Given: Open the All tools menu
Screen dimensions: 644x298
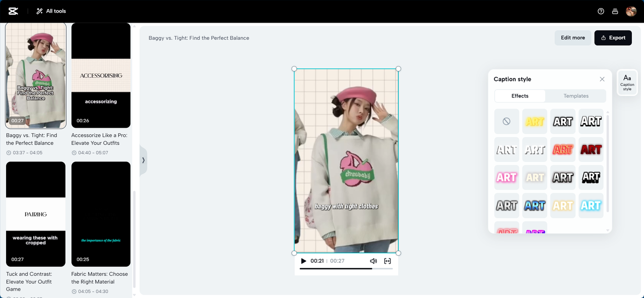Looking at the screenshot, I should click(x=51, y=11).
